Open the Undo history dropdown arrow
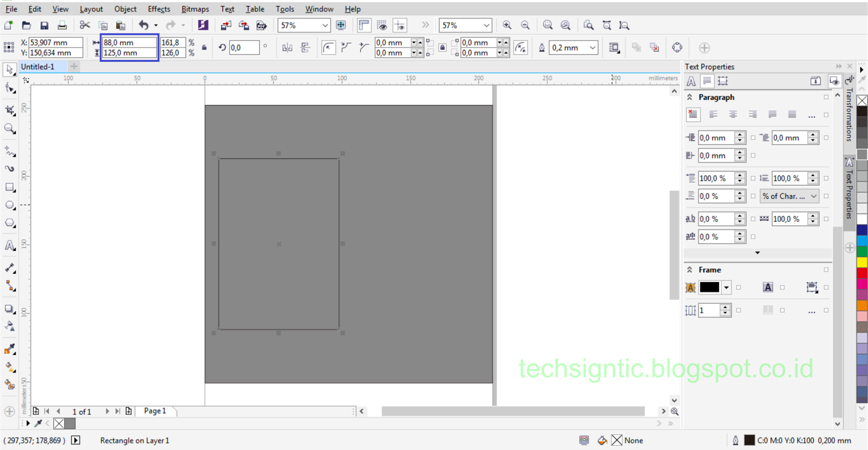 [156, 25]
